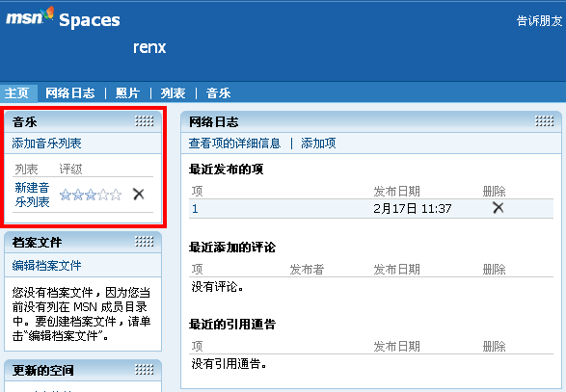Grab the 音乐 panel drag handle
Viewport: 566px width, 392px height.
point(145,121)
